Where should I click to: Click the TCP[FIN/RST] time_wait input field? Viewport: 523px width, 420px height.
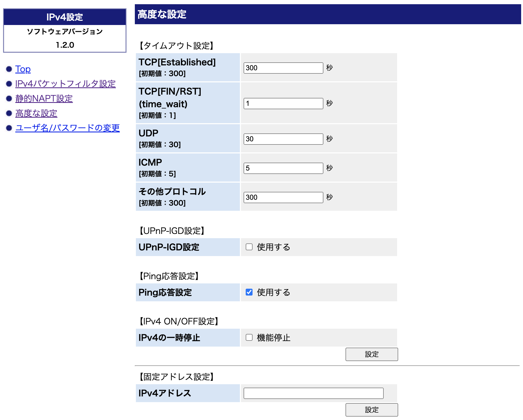283,104
